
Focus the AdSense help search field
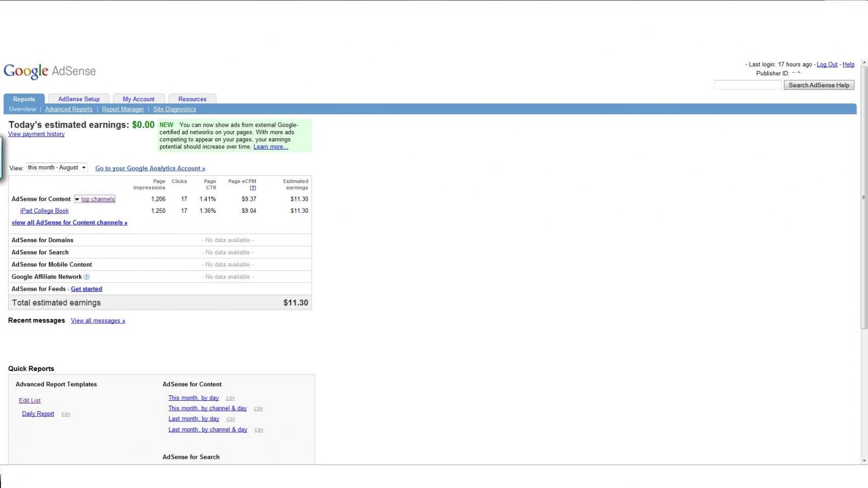[x=748, y=85]
